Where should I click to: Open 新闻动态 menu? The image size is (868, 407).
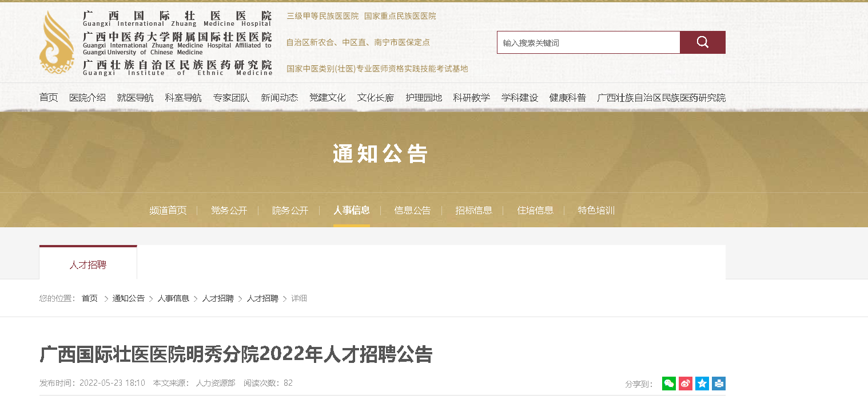click(x=280, y=98)
